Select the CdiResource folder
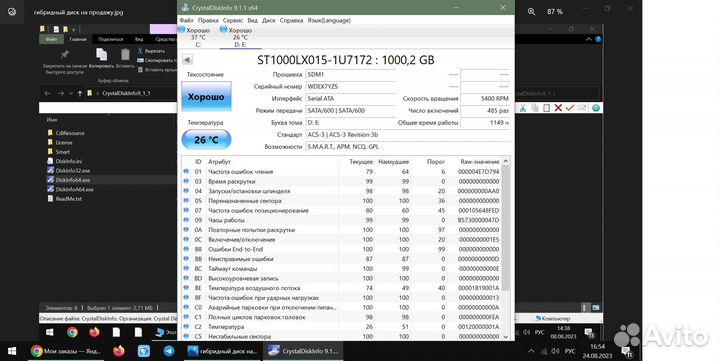The height and width of the screenshot is (361, 720). click(66, 133)
